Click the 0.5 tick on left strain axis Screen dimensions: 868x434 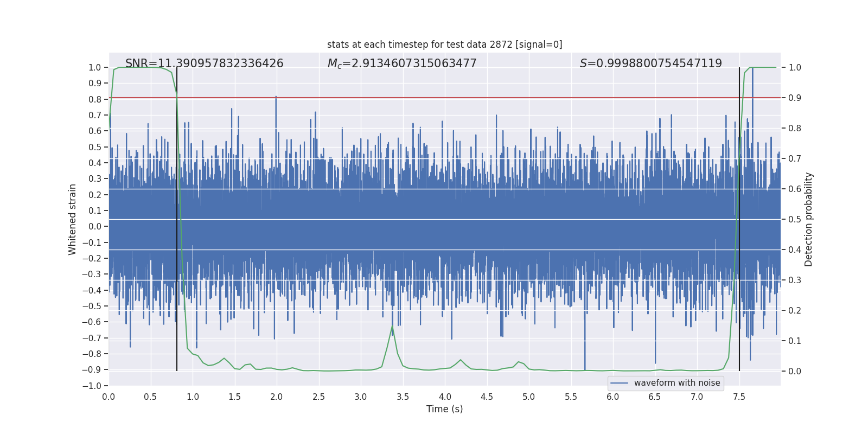pos(95,147)
